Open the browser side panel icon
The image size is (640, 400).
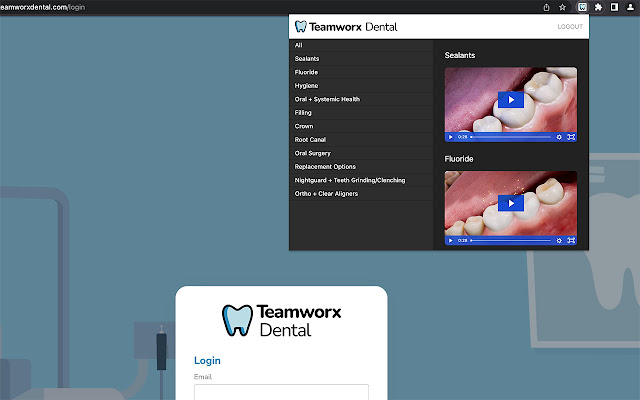(x=614, y=7)
